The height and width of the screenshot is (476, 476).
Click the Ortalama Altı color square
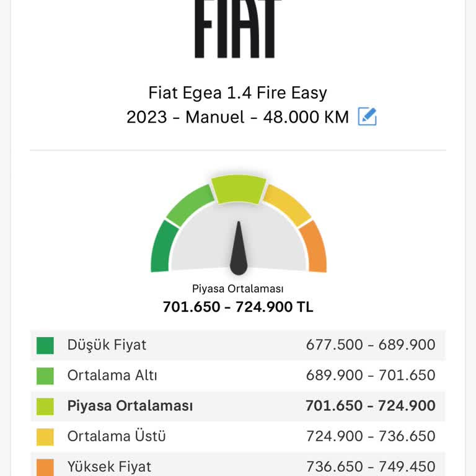(x=45, y=376)
